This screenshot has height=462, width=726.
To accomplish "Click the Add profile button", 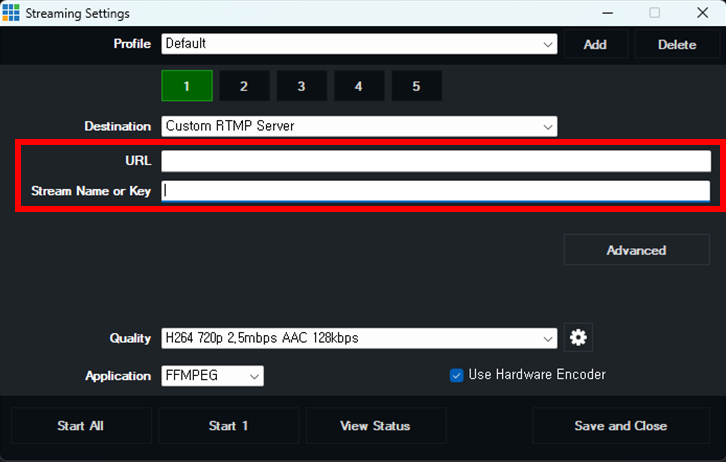I will click(595, 44).
